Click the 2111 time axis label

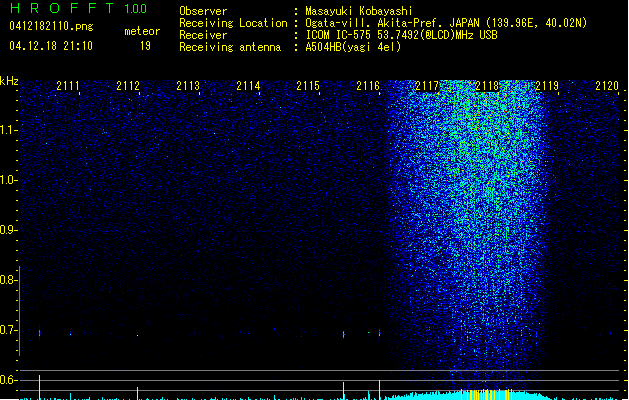click(x=68, y=86)
